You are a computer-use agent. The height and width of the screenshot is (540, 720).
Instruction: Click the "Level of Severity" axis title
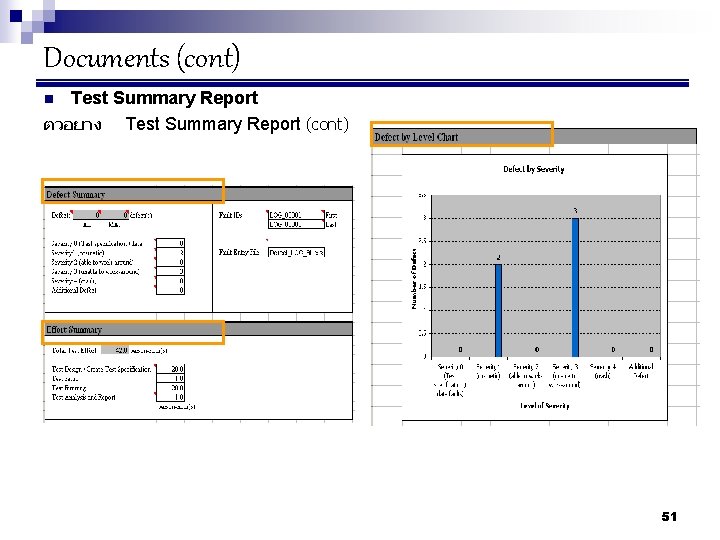click(545, 405)
